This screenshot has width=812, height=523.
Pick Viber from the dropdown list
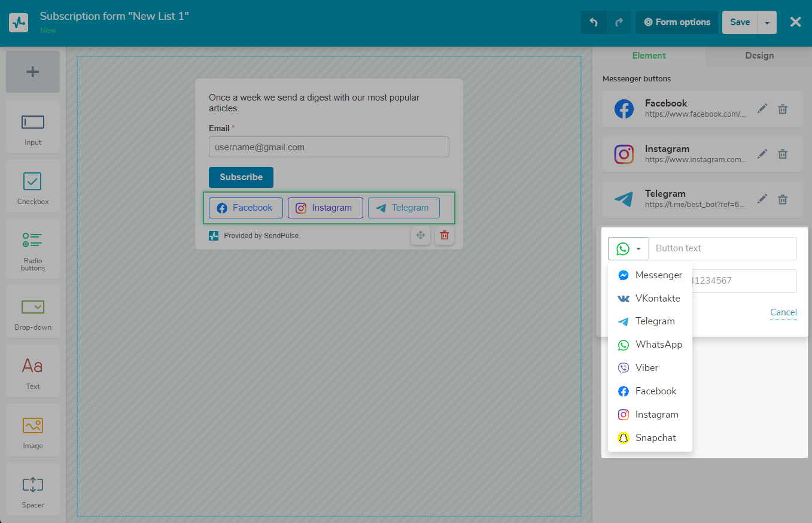coord(650,368)
